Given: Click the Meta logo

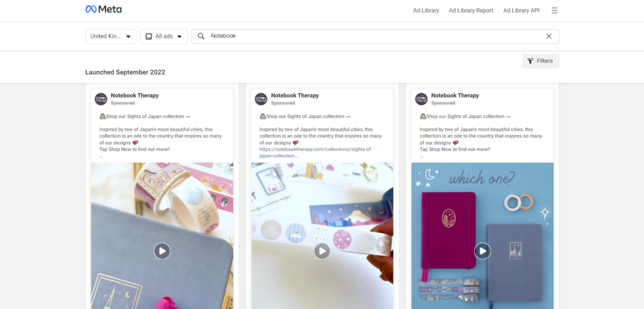Looking at the screenshot, I should point(104,9).
